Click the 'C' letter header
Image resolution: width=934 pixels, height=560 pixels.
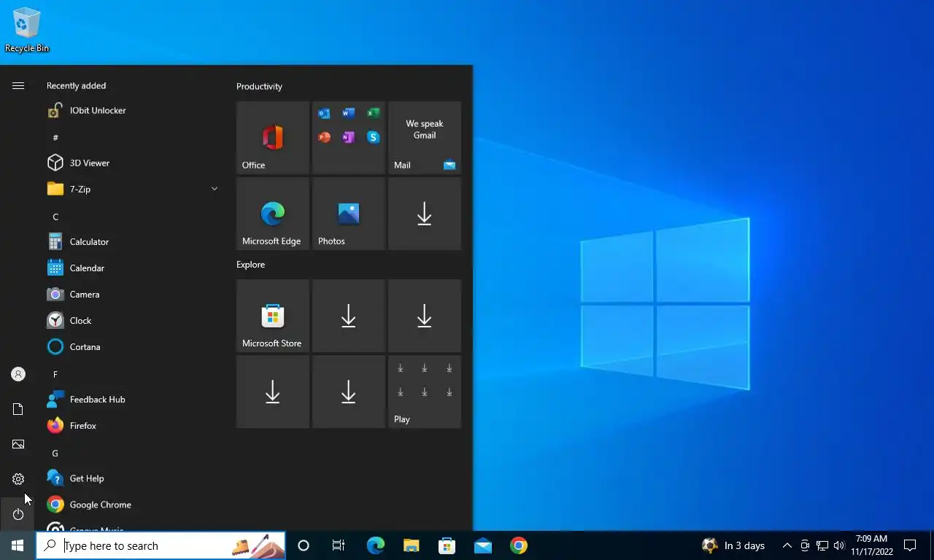pos(55,217)
